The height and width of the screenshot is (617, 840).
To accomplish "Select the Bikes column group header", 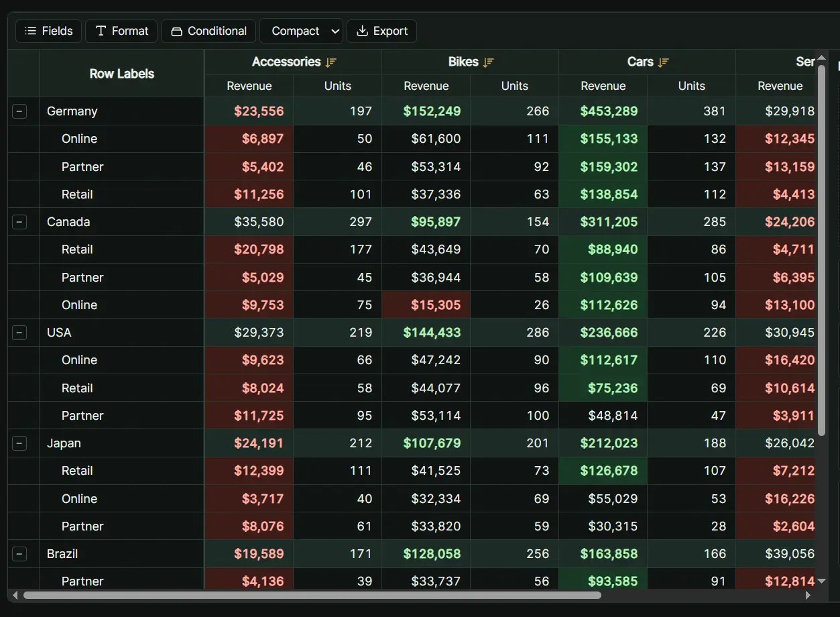I will 470,62.
